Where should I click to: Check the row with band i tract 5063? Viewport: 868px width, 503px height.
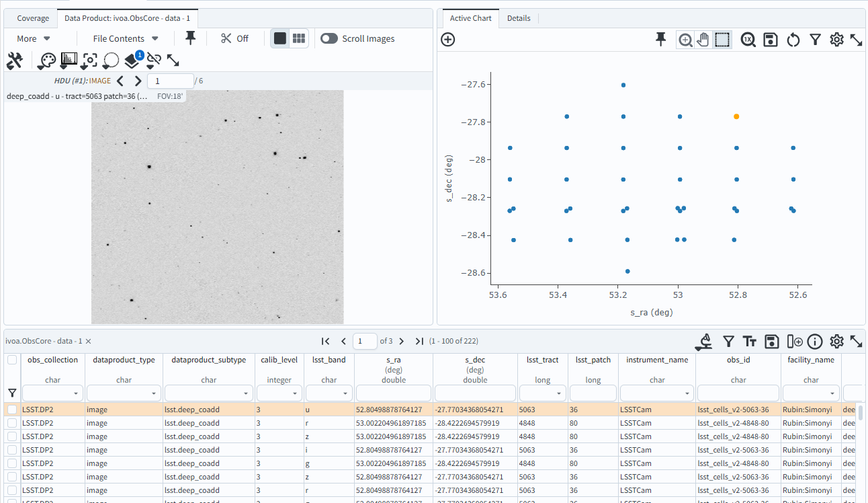[x=12, y=450]
